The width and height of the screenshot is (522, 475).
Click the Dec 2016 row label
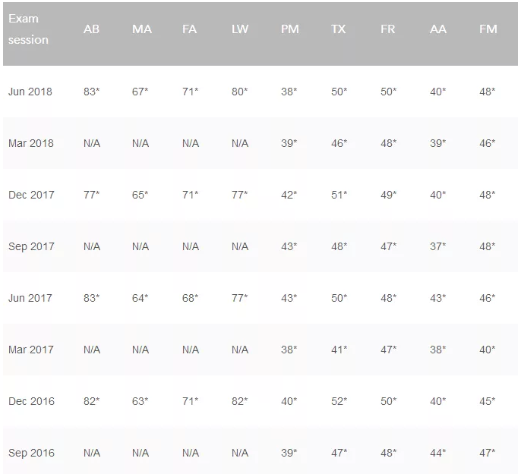(31, 401)
